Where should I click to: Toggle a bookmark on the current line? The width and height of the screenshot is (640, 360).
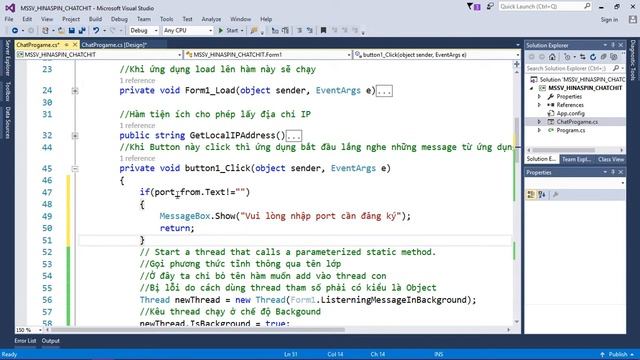click(323, 31)
